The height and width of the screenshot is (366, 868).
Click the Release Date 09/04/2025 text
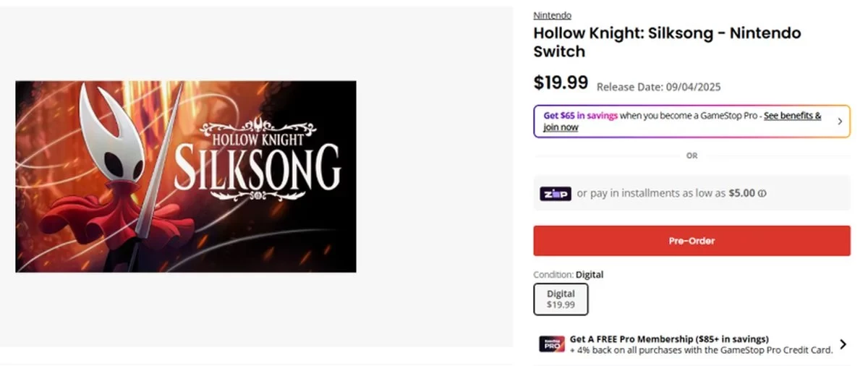[658, 87]
